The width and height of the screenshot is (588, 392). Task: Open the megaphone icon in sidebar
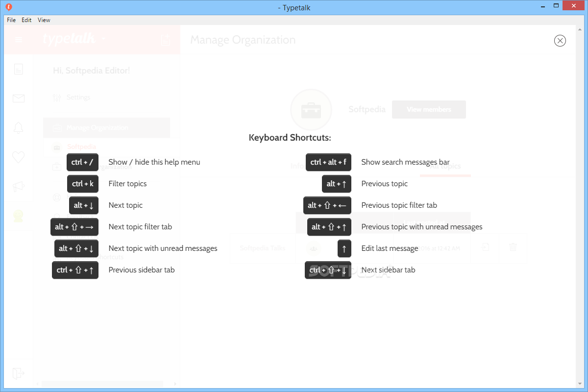pyautogui.click(x=19, y=187)
